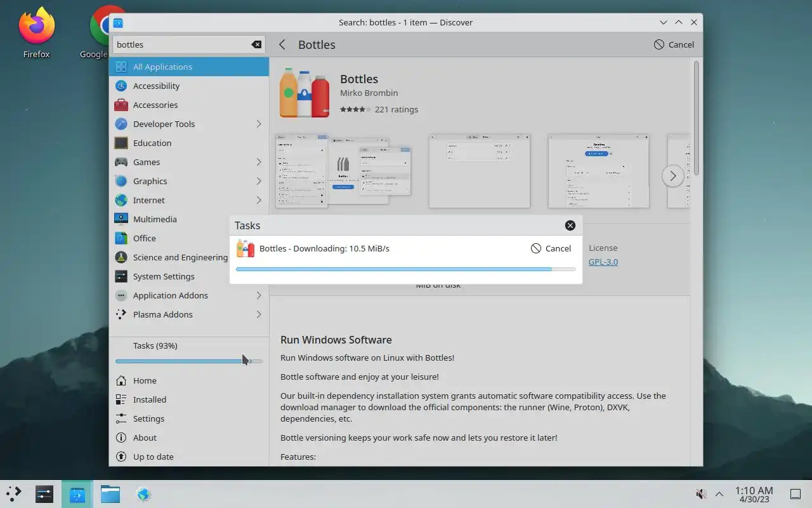Click the show desktop button
Viewport: 812px width, 508px height.
(796, 494)
